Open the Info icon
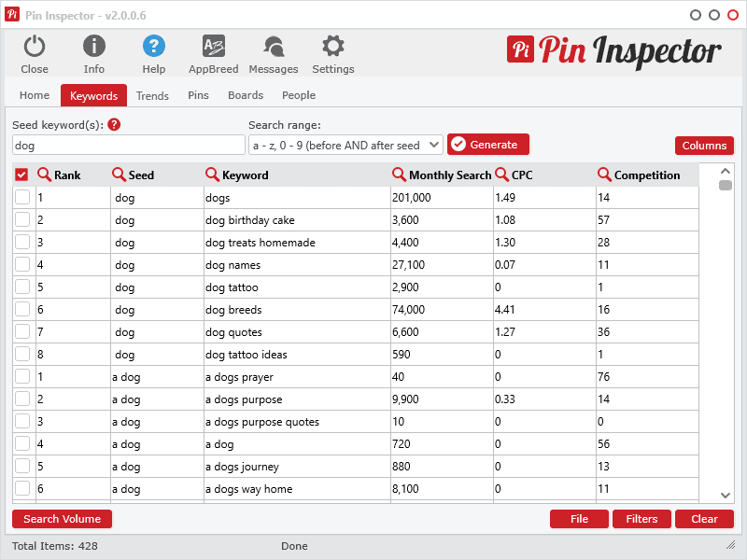Screen dimensions: 747x560 coord(94,47)
